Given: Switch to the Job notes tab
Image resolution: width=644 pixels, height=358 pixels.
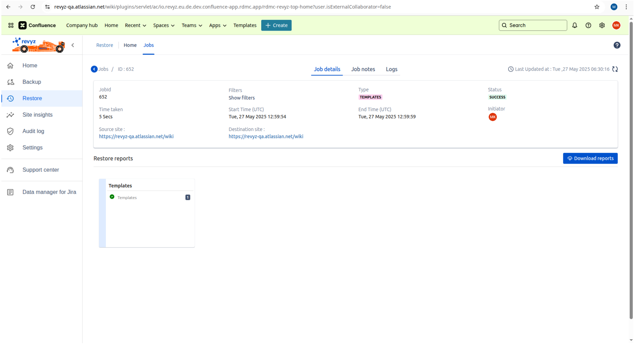Looking at the screenshot, I should coord(363,69).
